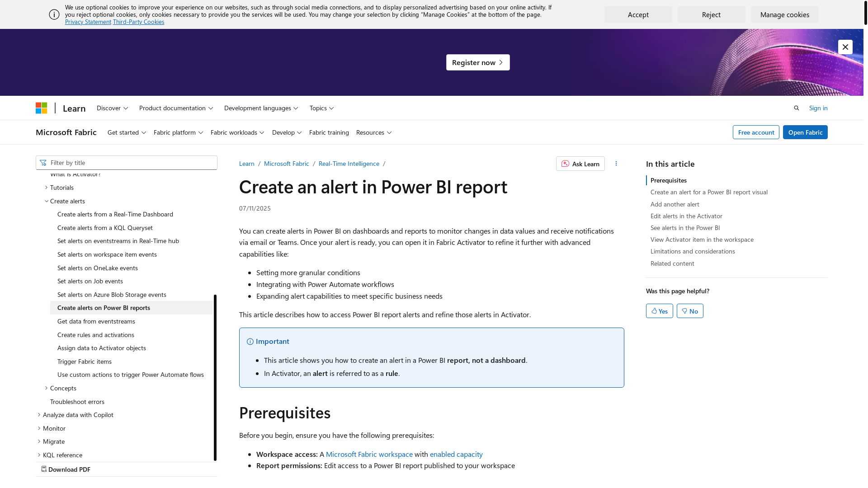Click the Download PDF icon
Viewport: 868px width, 488px height.
44,469
